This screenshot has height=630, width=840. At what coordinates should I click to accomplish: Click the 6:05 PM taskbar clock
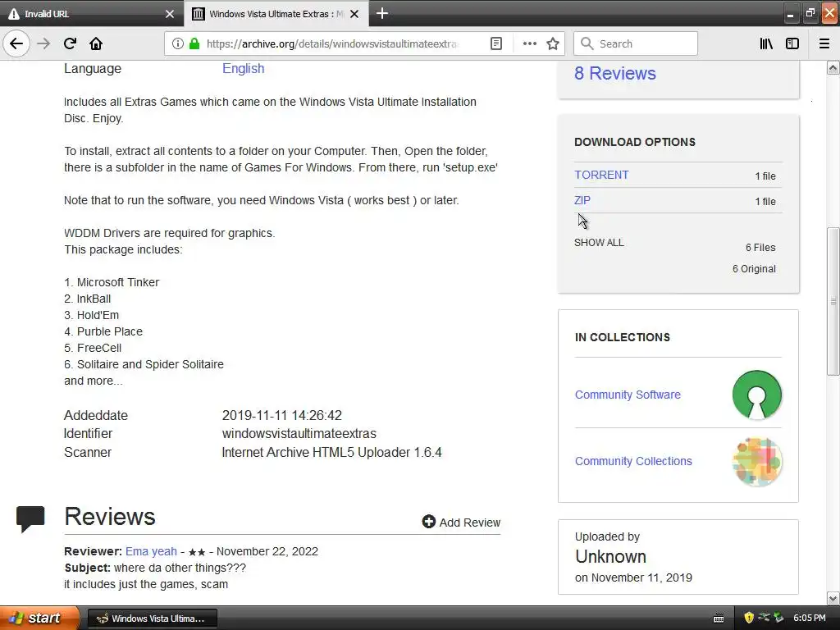pyautogui.click(x=810, y=618)
